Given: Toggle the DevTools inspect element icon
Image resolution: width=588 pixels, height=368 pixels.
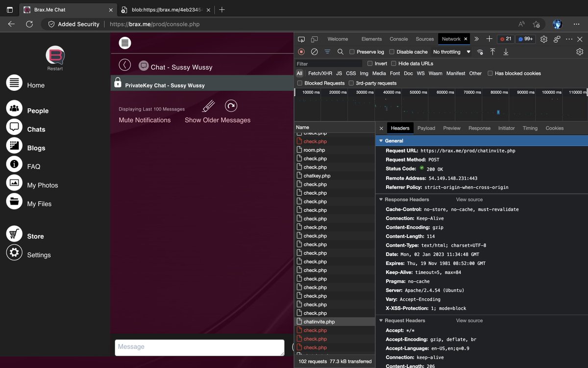Looking at the screenshot, I should (x=301, y=39).
